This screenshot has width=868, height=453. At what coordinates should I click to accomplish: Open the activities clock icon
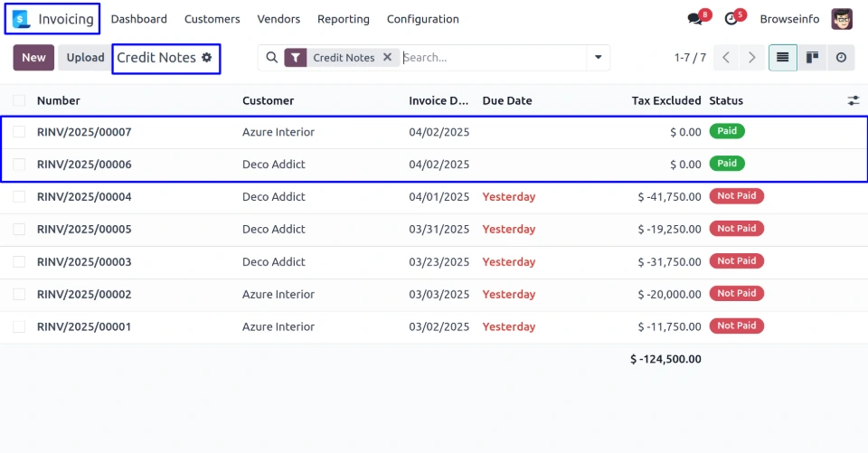(731, 19)
